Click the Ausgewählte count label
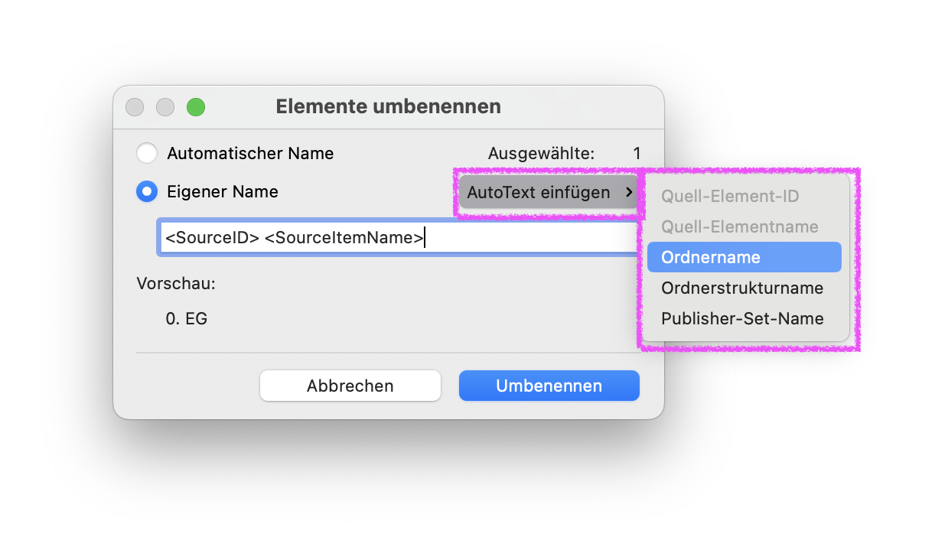The width and height of the screenshot is (935, 560). (542, 153)
